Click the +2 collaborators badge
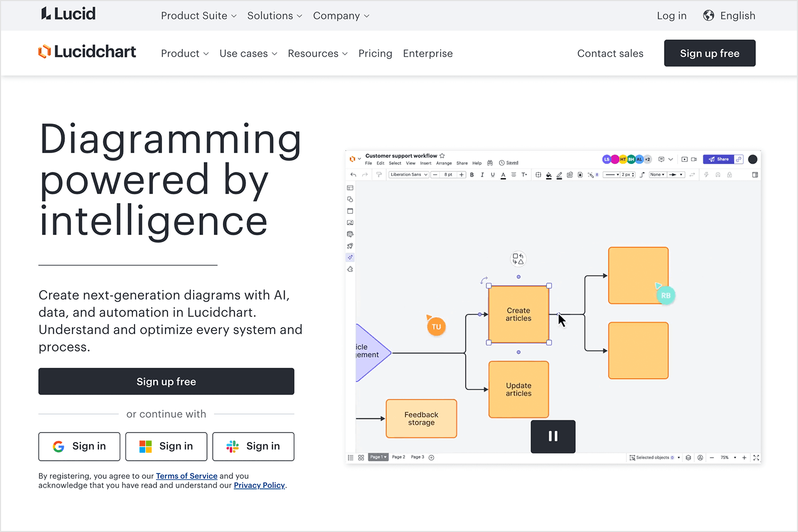Viewport: 798px width, 532px height. pos(647,159)
